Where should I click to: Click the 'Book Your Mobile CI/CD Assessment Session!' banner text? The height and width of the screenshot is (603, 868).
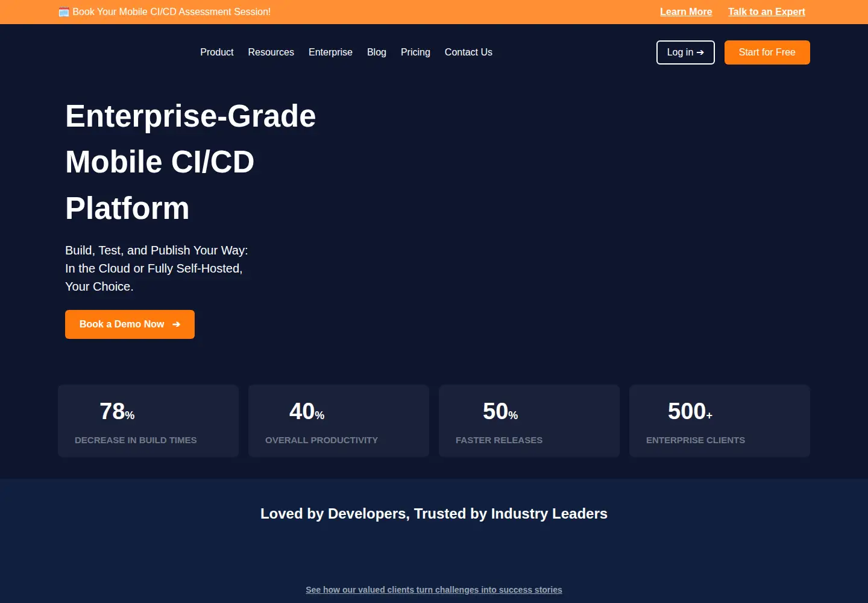[x=171, y=12]
